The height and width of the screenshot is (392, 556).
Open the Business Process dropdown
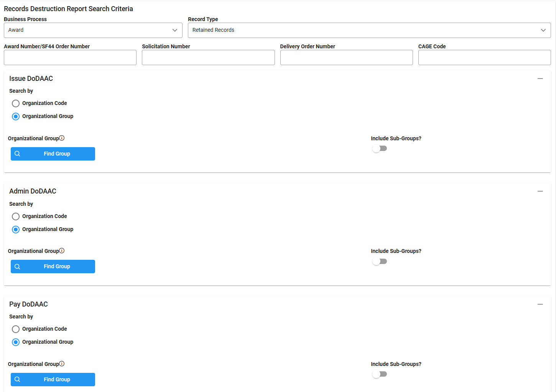pos(93,30)
